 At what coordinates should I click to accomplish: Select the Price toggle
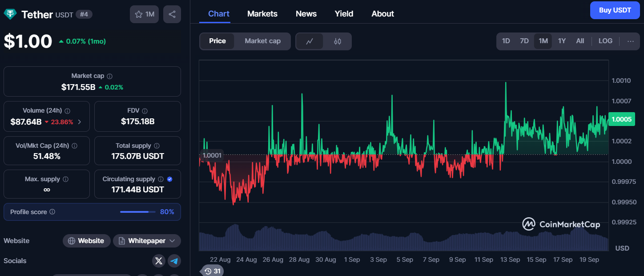point(217,41)
